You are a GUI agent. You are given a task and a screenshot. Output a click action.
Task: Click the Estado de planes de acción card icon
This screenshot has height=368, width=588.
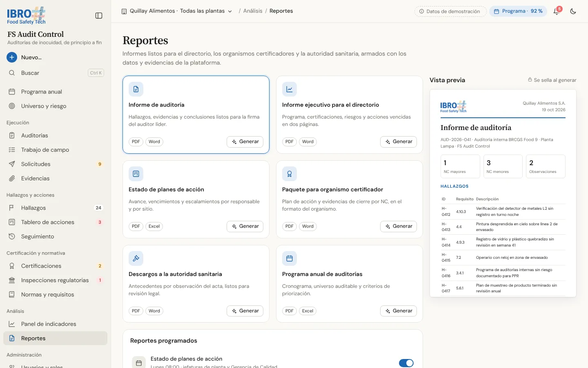click(136, 174)
